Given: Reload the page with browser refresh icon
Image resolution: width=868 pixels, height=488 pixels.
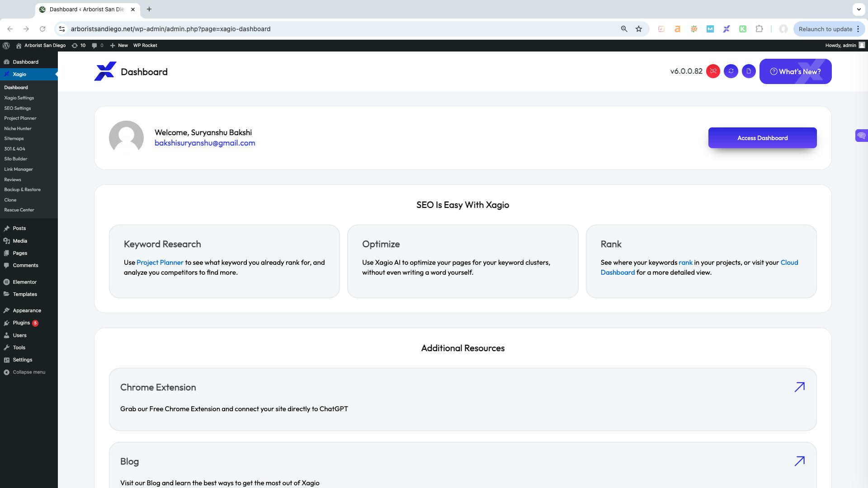Looking at the screenshot, I should tap(42, 29).
